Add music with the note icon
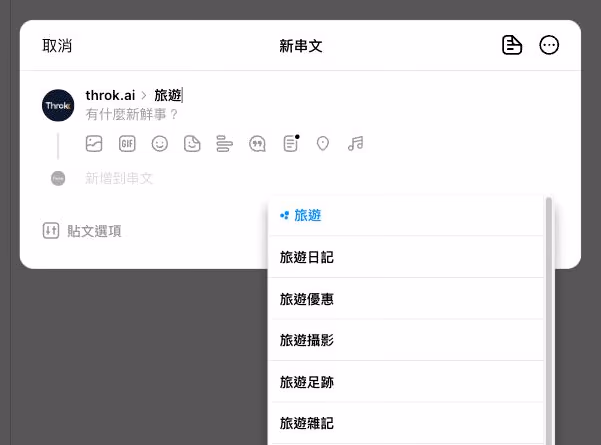 (x=355, y=144)
